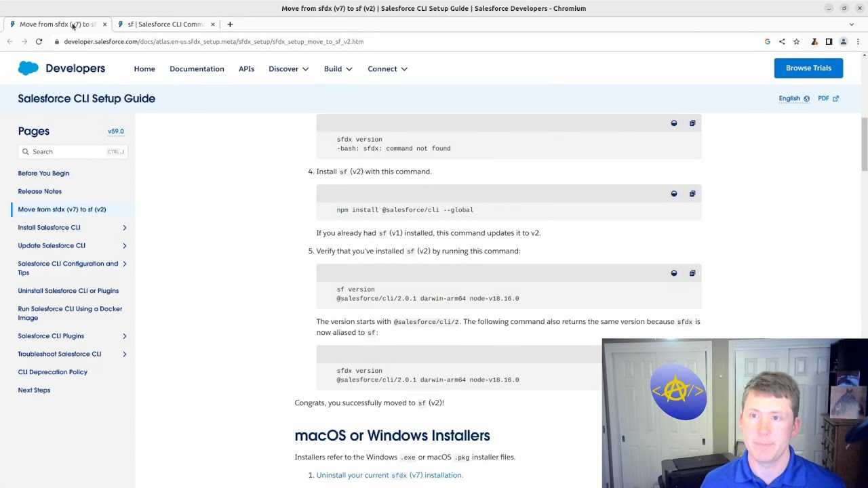Switch to 'Move from sfdx (v7)' tab
Viewport: 868px width, 488px height.
[57, 24]
